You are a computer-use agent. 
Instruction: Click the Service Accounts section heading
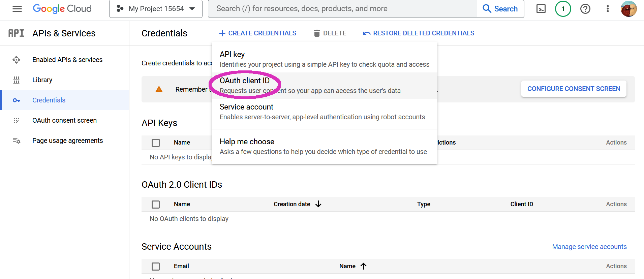point(177,247)
